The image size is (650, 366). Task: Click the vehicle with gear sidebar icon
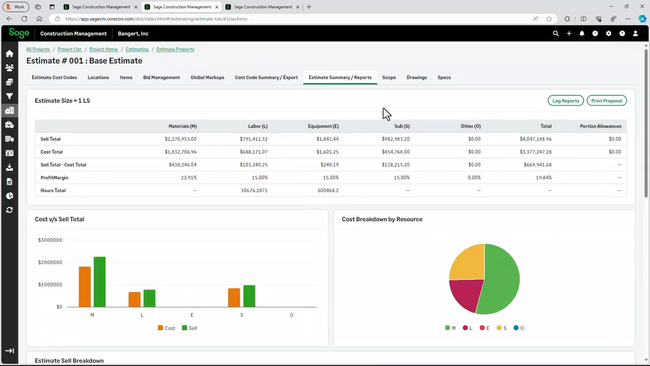pyautogui.click(x=9, y=125)
